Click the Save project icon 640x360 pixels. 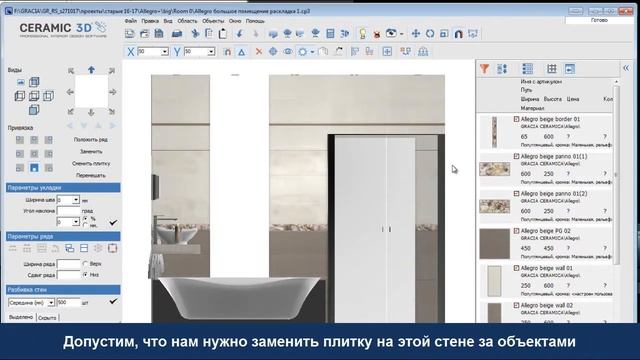click(159, 34)
